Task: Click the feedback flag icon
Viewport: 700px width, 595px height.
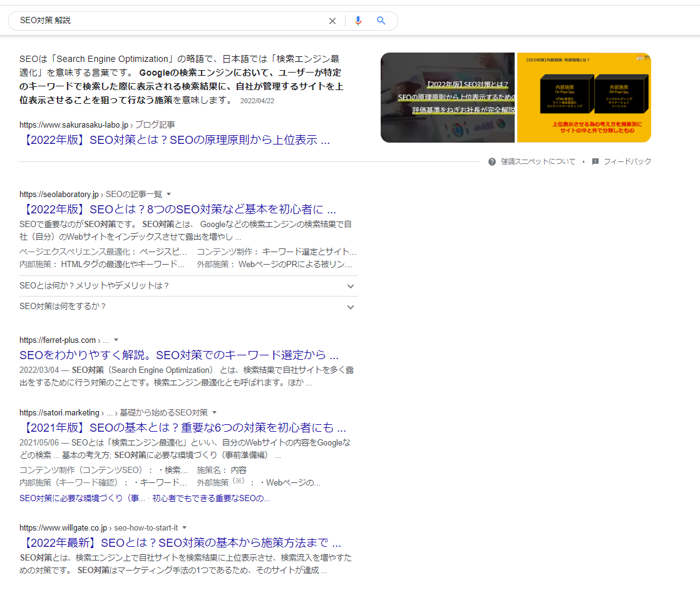Action: click(595, 161)
